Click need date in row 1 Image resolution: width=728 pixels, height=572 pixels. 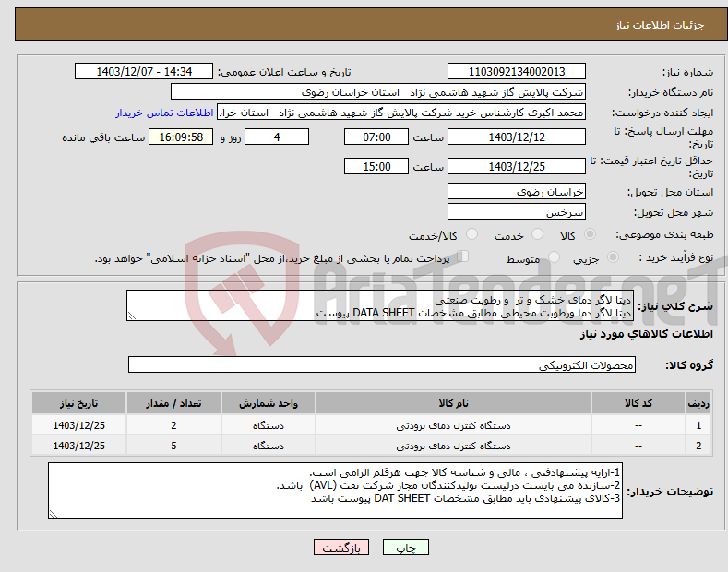79,425
